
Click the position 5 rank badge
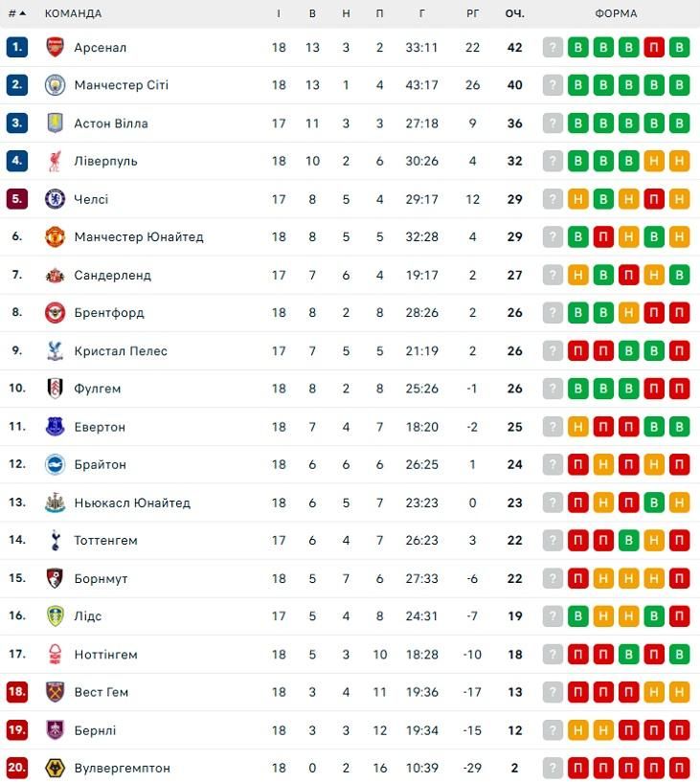[17, 199]
